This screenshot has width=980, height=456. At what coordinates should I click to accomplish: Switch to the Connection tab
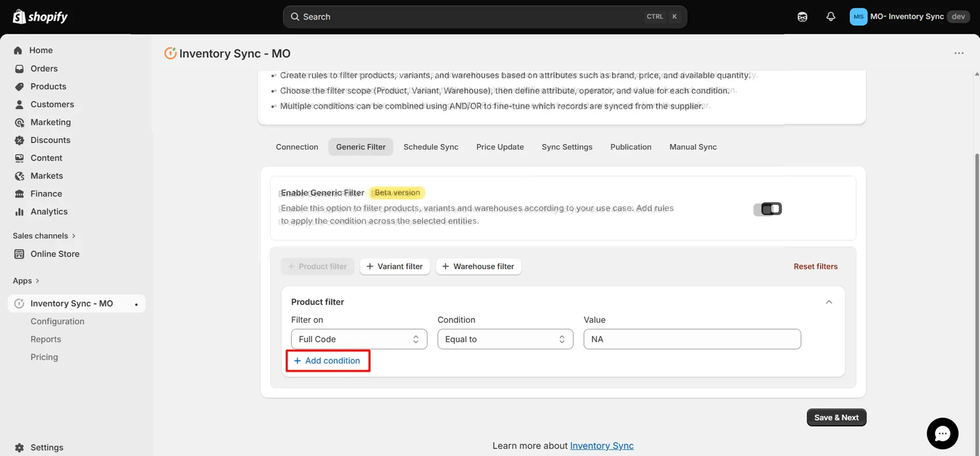click(x=297, y=147)
